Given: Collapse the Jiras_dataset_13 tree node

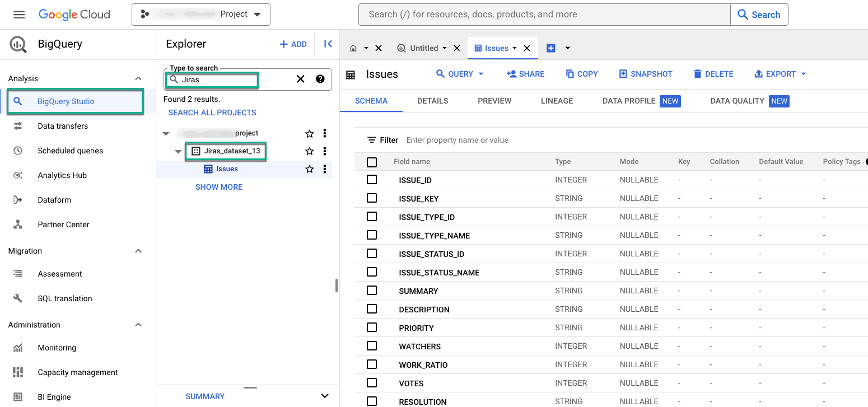Looking at the screenshot, I should [178, 151].
